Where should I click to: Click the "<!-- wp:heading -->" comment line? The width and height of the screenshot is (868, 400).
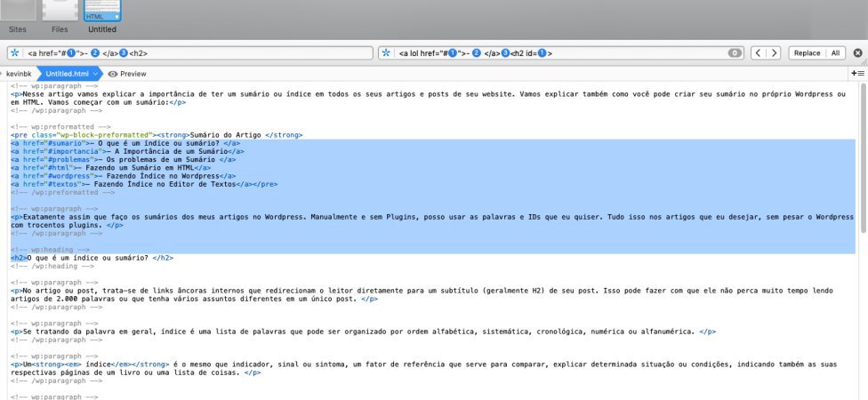coord(50,250)
